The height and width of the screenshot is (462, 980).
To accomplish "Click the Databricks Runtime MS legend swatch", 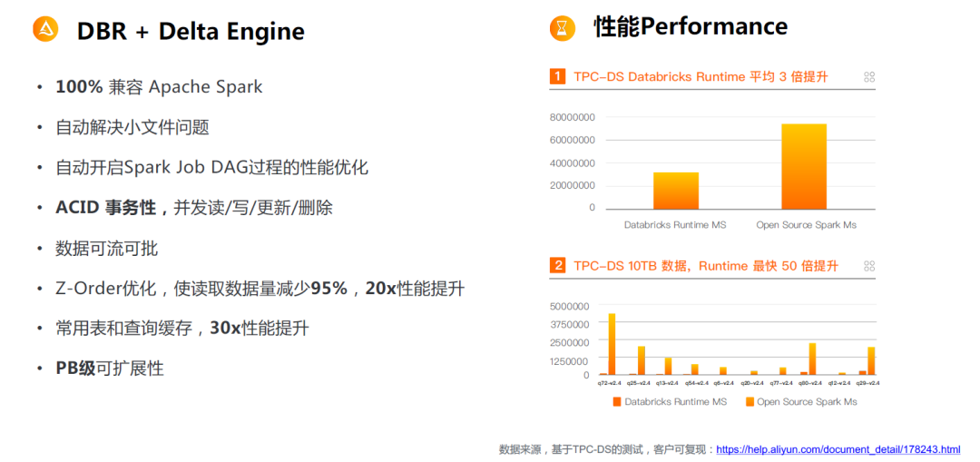I will coord(617,402).
